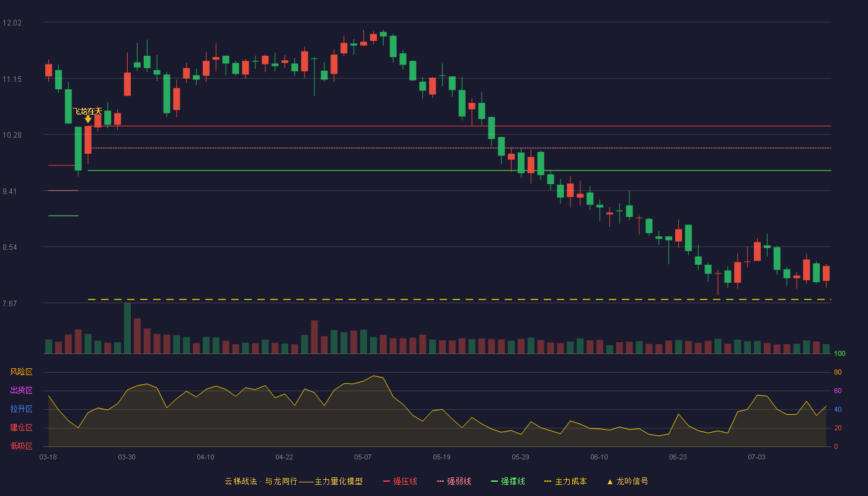Click the 10.28 price axis label

coord(12,135)
